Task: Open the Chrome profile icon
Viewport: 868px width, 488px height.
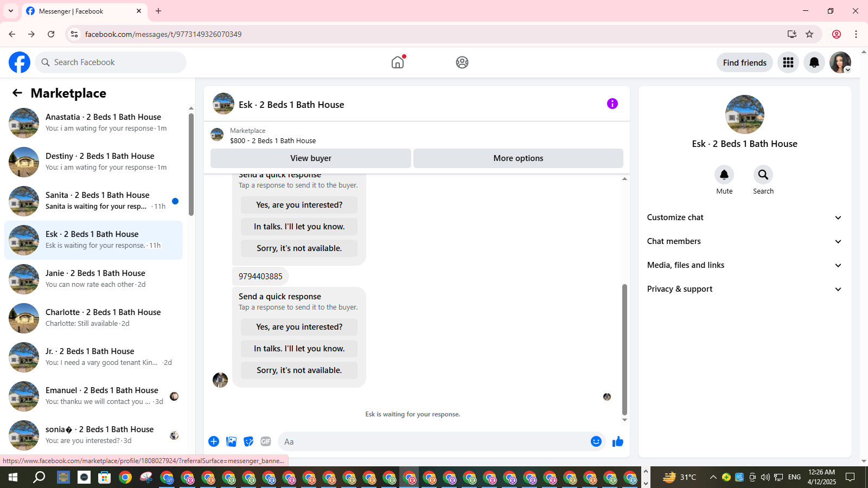Action: tap(837, 34)
